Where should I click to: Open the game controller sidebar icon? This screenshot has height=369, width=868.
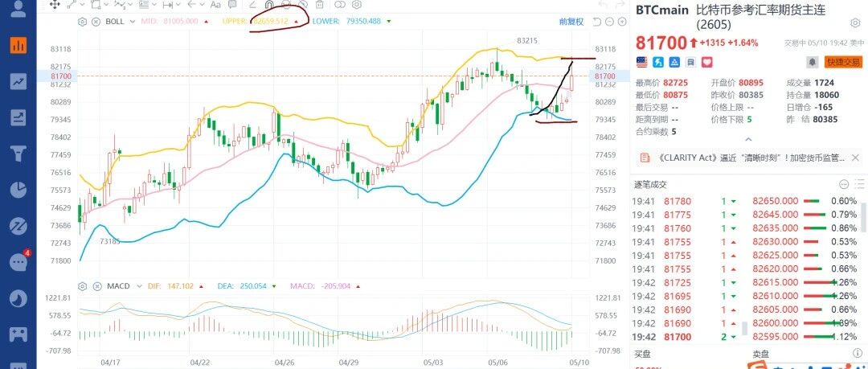(18, 334)
